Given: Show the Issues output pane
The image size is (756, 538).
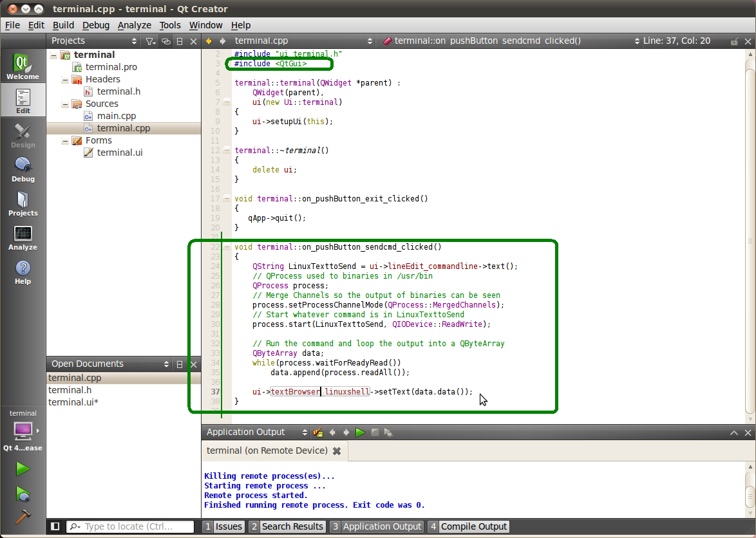Looking at the screenshot, I should click(x=223, y=526).
